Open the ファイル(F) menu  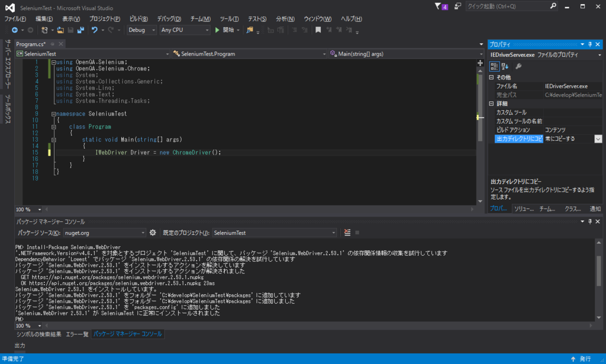click(x=15, y=18)
